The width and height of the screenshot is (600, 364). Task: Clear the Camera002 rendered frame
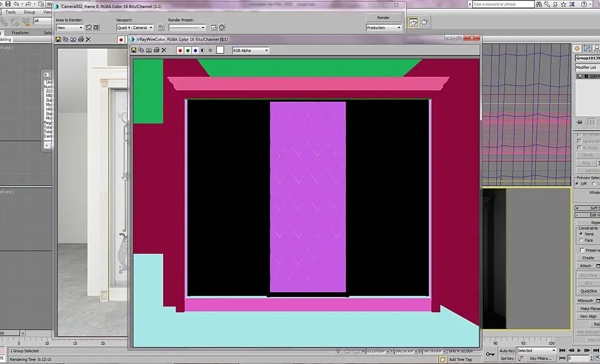[x=88, y=40]
